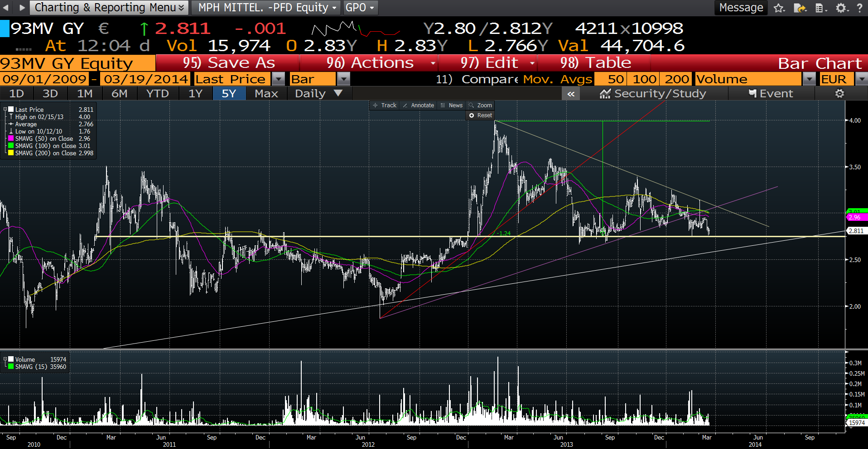Expand the EUR currency dropdown
The height and width of the screenshot is (449, 868).
point(861,79)
